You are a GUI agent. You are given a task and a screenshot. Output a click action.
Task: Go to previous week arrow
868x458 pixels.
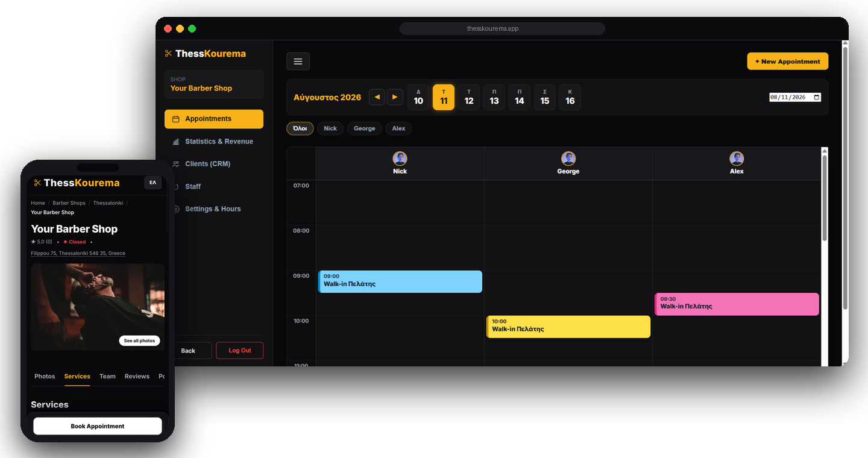(377, 97)
